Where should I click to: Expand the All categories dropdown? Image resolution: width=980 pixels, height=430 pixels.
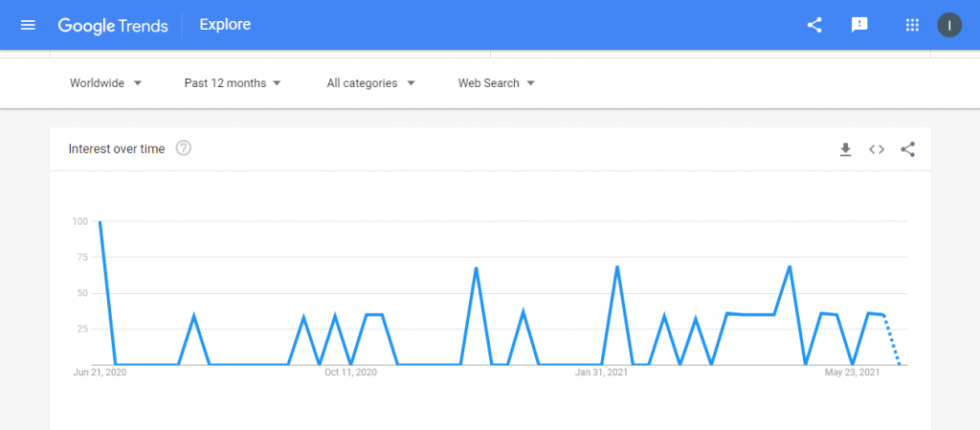click(371, 83)
